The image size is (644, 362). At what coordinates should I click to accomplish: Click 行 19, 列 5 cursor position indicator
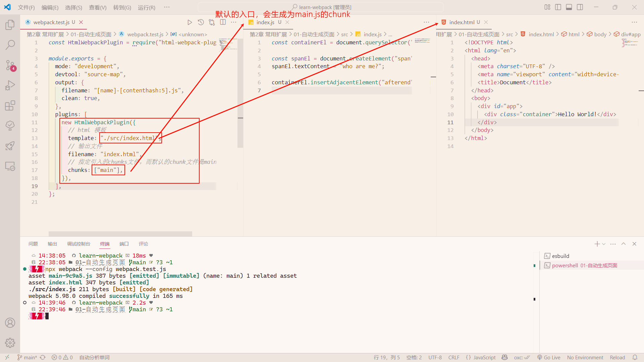coord(387,358)
